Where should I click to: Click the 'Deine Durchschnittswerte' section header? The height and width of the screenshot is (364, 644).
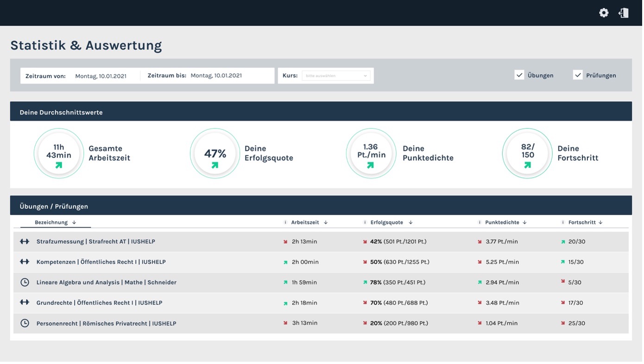tap(321, 111)
